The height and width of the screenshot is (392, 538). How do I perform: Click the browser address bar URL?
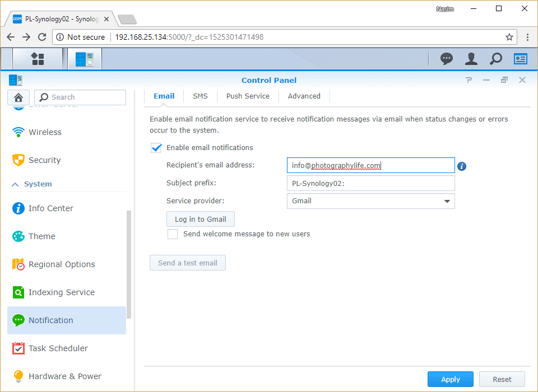pos(189,37)
